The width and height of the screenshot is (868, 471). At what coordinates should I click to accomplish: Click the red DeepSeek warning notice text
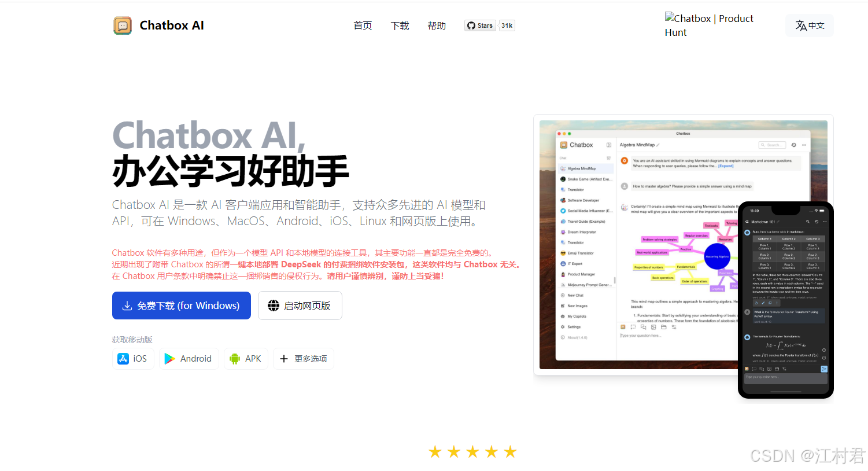(317, 264)
